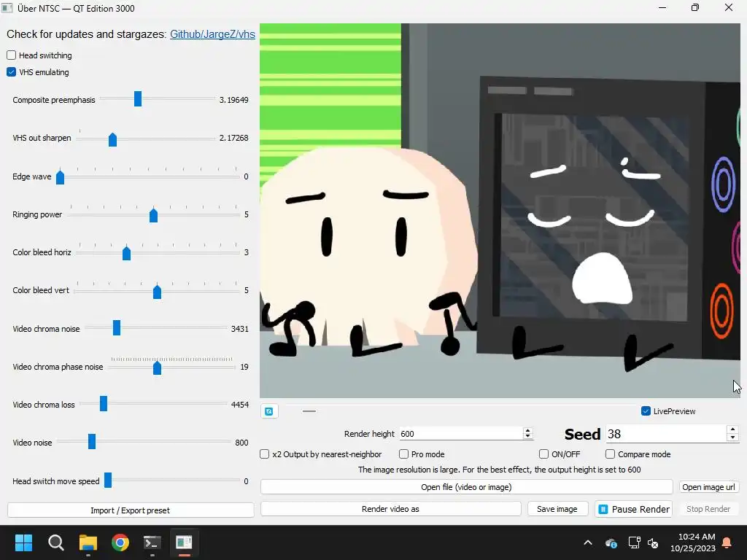This screenshot has height=560, width=747.
Task: Click the app icon in title bar
Action: pos(7,8)
